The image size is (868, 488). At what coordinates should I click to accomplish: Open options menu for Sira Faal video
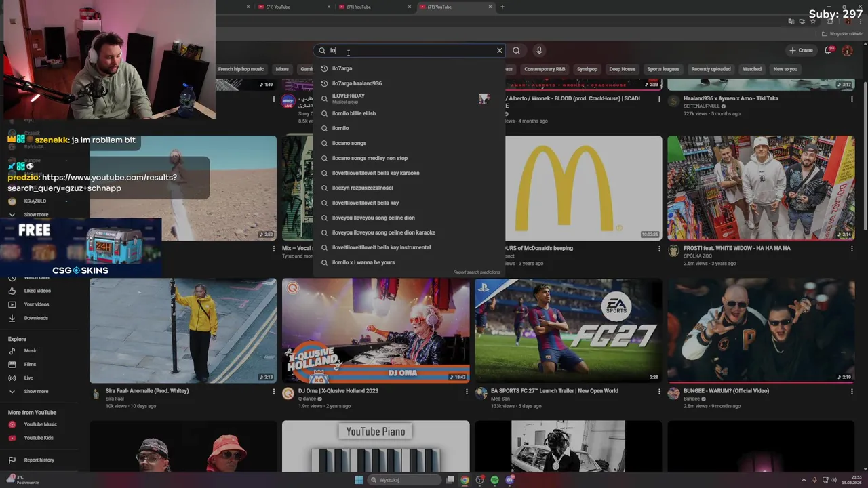pyautogui.click(x=274, y=392)
